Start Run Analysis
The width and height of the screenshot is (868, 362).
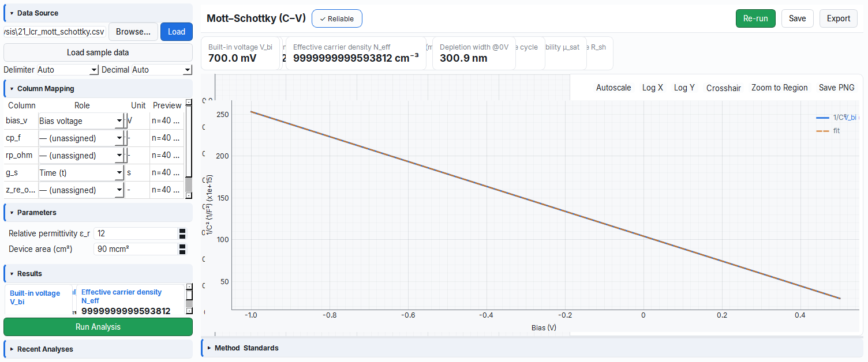point(98,327)
